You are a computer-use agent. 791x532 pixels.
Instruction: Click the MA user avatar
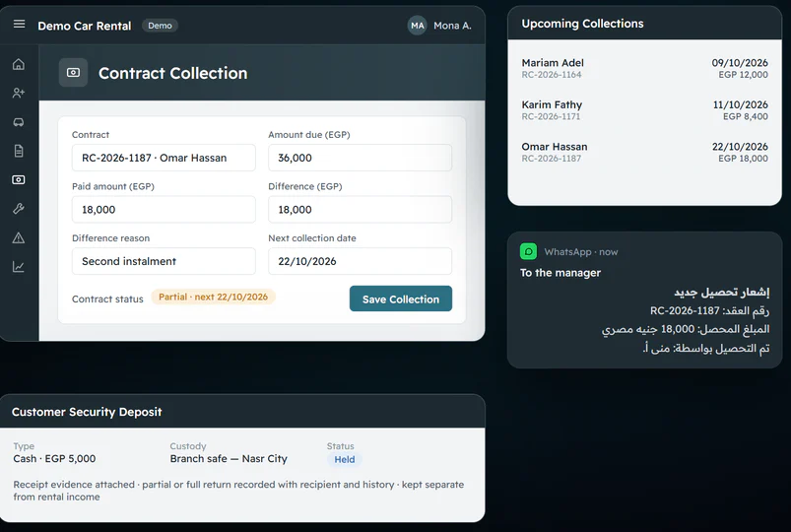tap(418, 26)
